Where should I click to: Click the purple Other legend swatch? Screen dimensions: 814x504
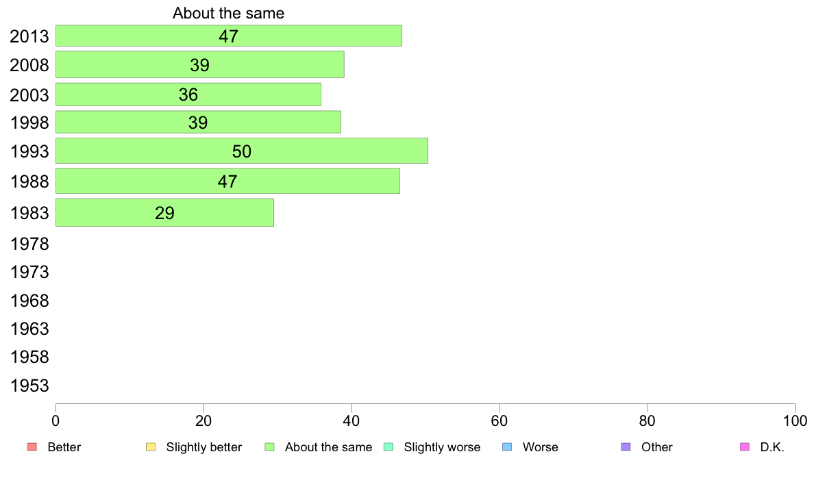(626, 447)
